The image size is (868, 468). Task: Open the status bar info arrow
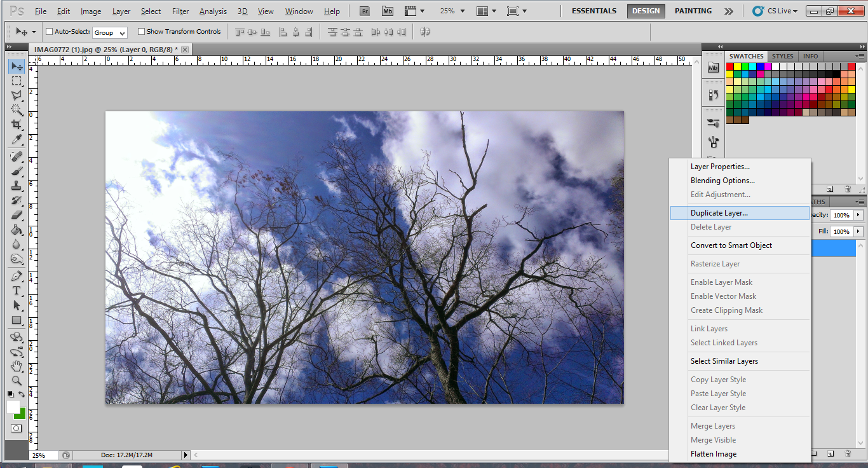186,455
